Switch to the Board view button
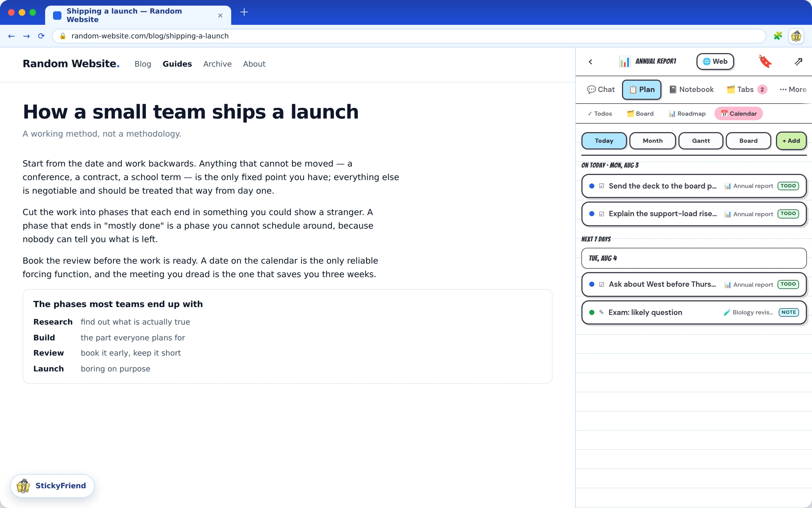 748,141
